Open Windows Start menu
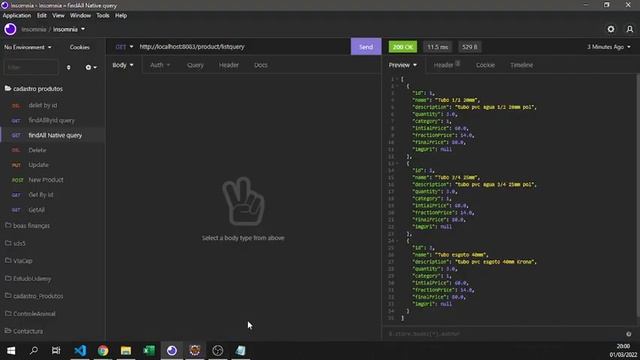The width and height of the screenshot is (640, 360). [11, 350]
